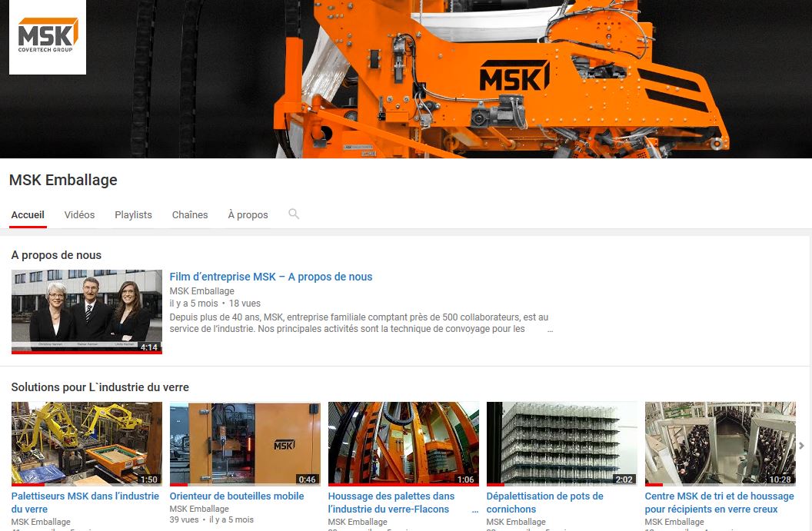Return to the Accueil tab

28,215
